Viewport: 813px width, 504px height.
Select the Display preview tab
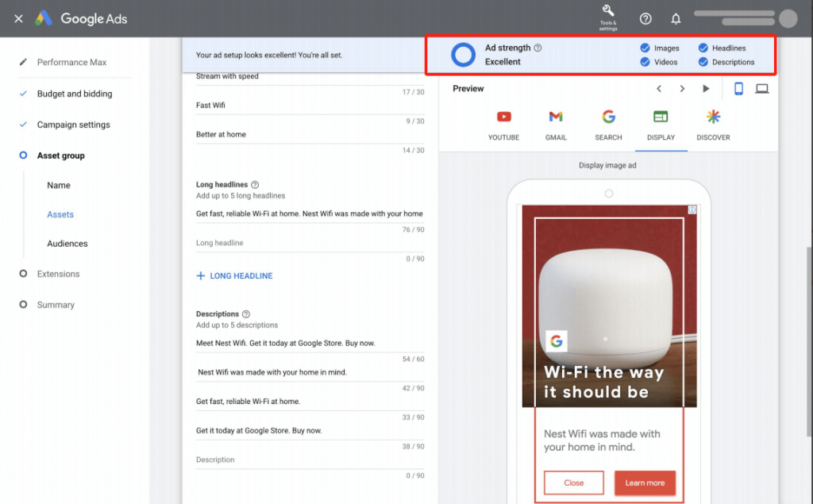point(661,125)
